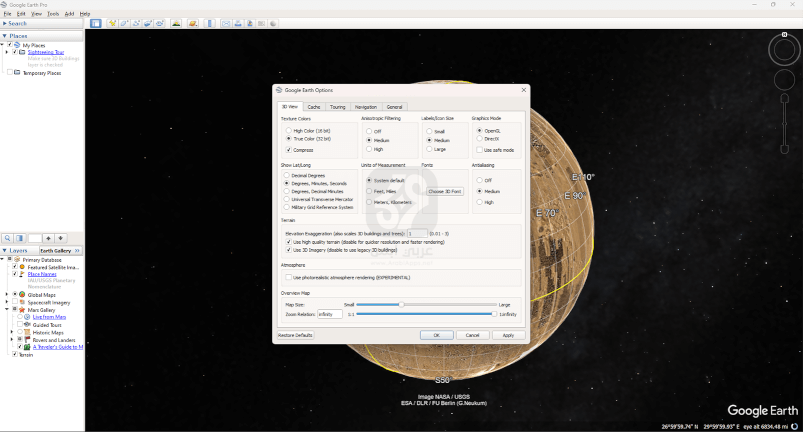Switch to the Touring tab
The height and width of the screenshot is (432, 803).
(337, 107)
